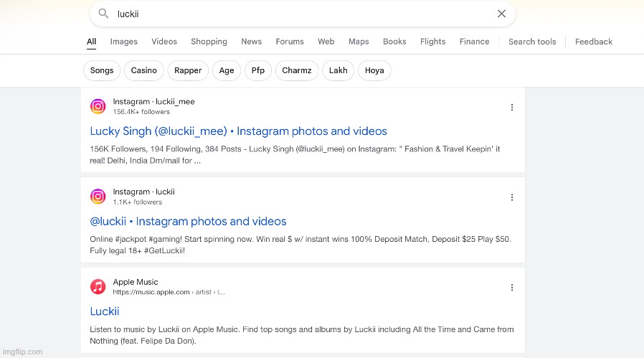Open the Videos tab

click(164, 42)
